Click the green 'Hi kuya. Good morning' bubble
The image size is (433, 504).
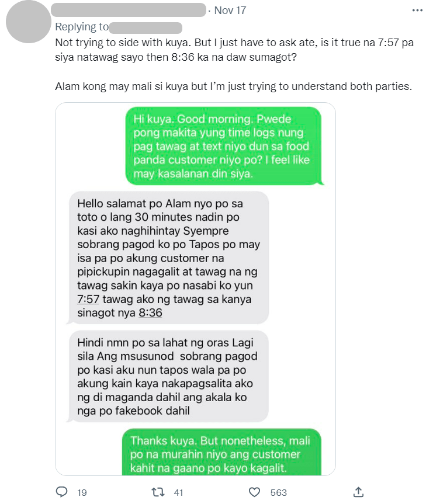224,146
